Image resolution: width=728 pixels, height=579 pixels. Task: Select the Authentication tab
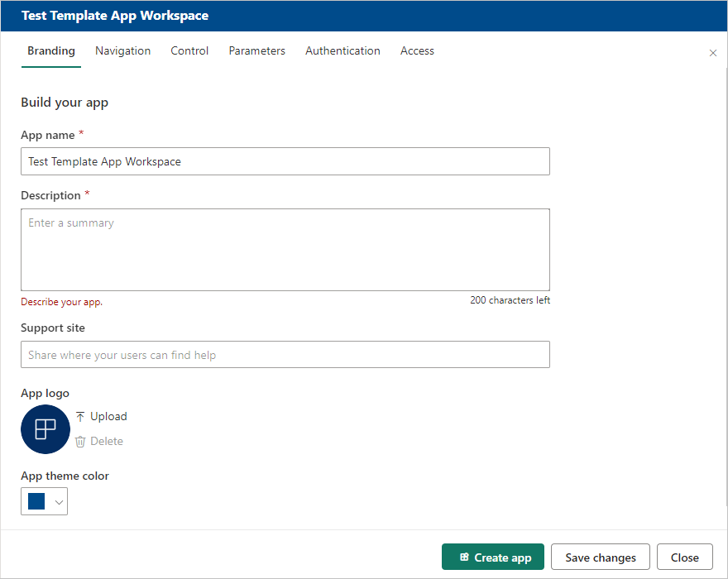click(342, 51)
